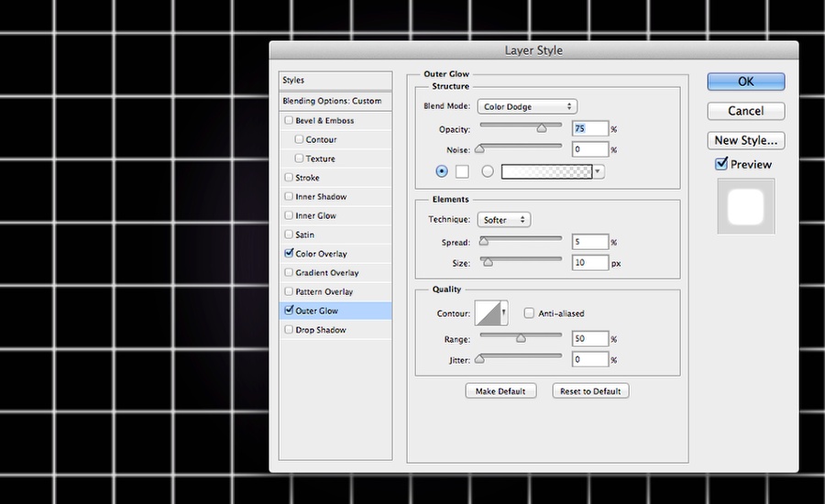Enable the Gradient Overlay checkbox
The width and height of the screenshot is (825, 504).
pos(289,272)
